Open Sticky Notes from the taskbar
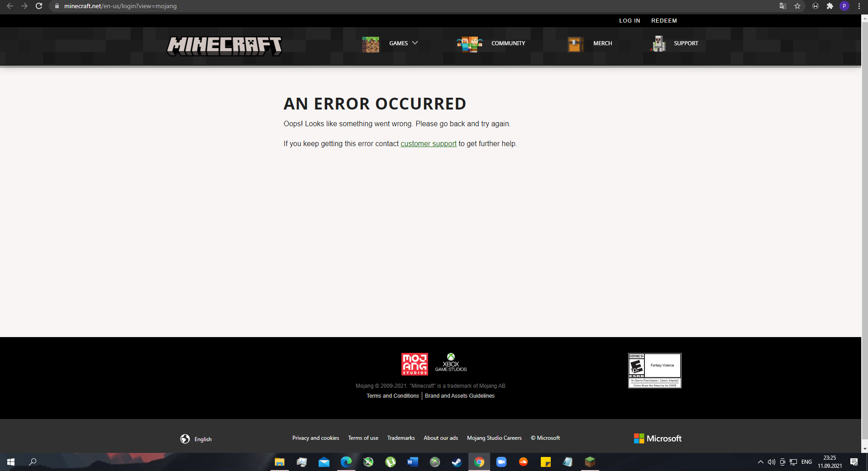This screenshot has height=471, width=868. click(x=545, y=462)
